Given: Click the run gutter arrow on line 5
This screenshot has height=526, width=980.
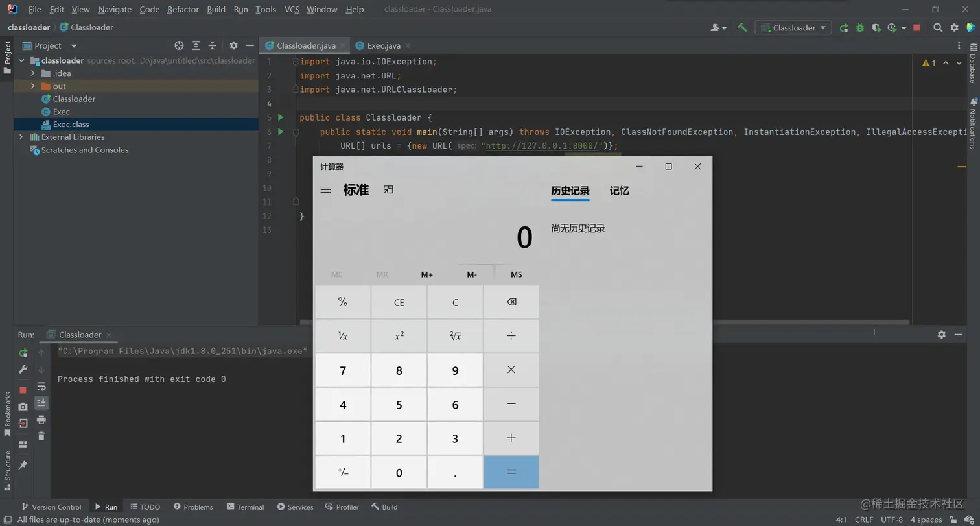Looking at the screenshot, I should point(281,117).
